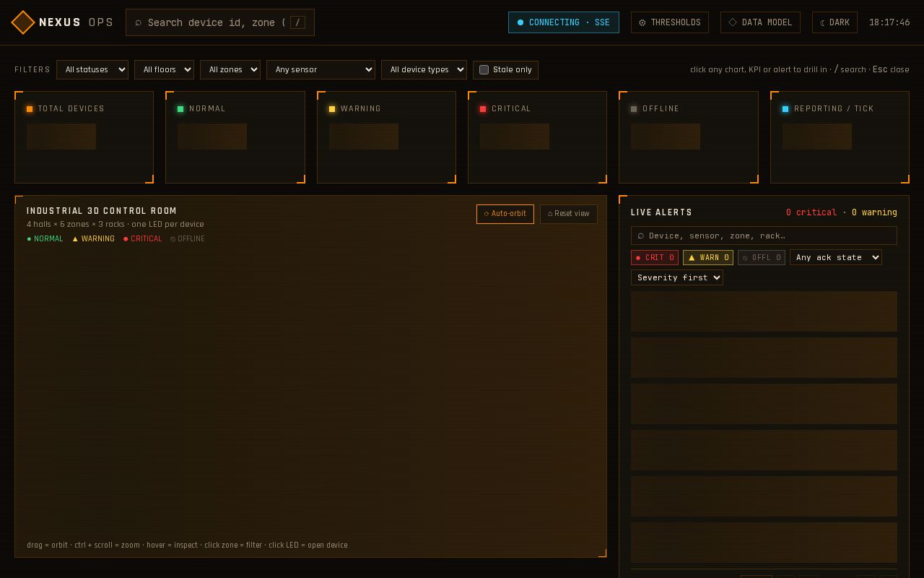This screenshot has width=924, height=578.
Task: Click the 0 warning alert count
Action: [x=874, y=212]
